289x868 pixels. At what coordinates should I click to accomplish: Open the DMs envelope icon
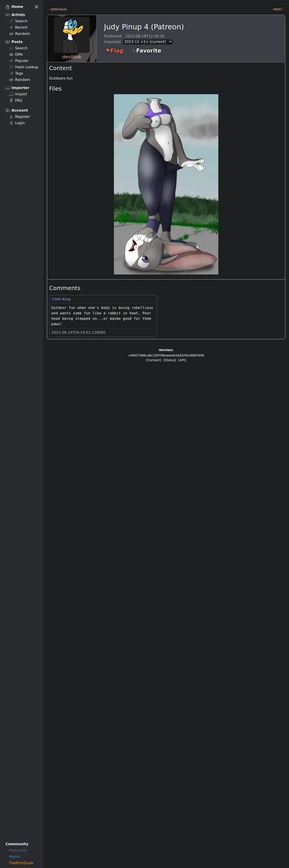(11, 55)
